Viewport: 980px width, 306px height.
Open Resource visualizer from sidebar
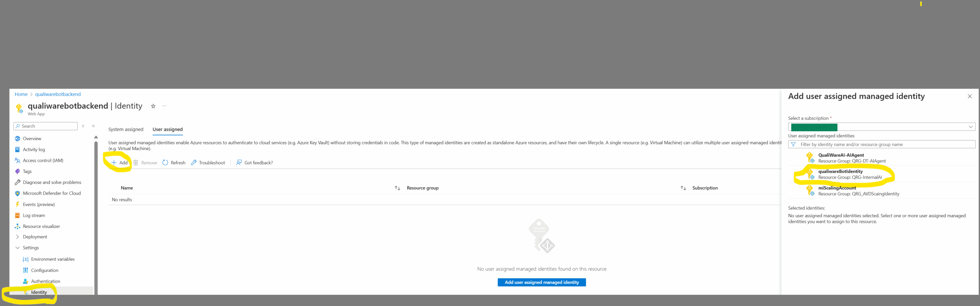tap(41, 226)
